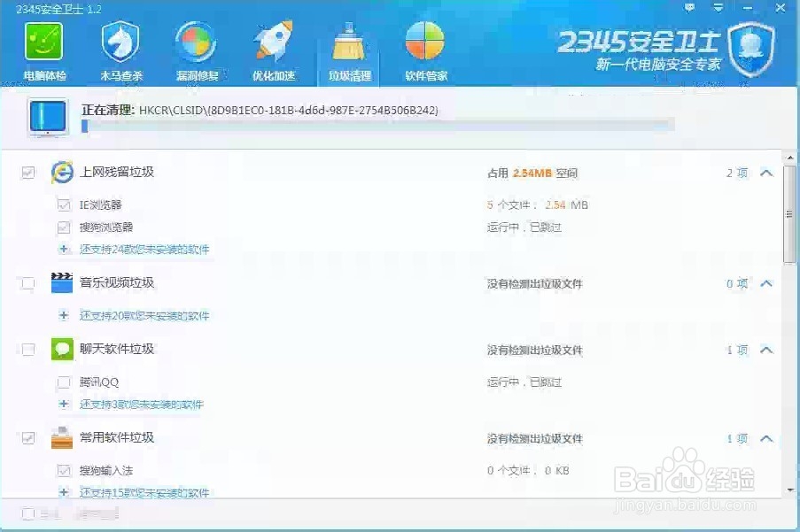800x532 pixels.
Task: Open the 优化加速 rocket icon
Action: pyautogui.click(x=274, y=41)
